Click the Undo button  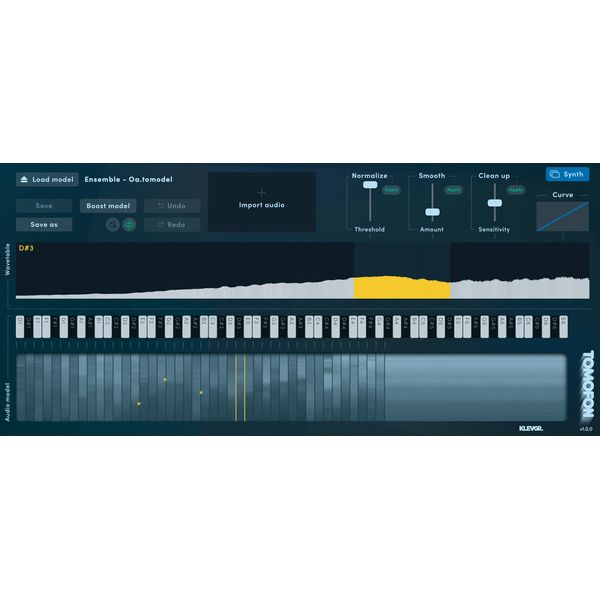(x=172, y=205)
